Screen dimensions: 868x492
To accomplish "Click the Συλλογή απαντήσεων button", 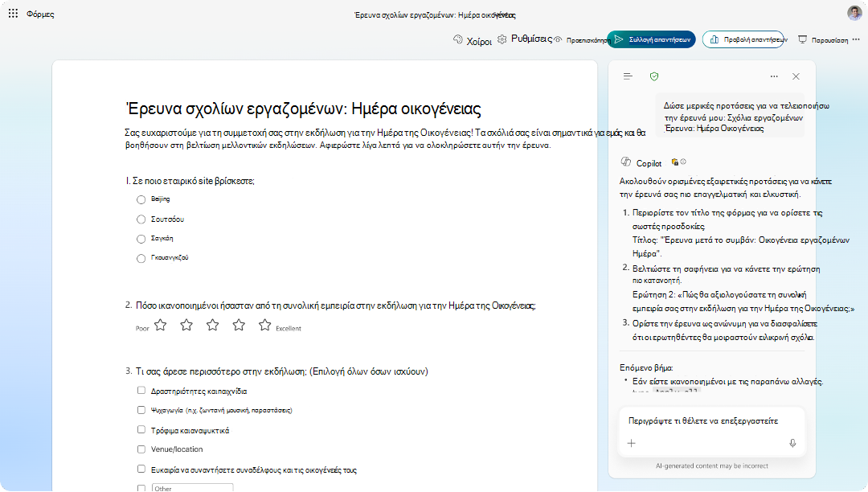I will tap(652, 39).
